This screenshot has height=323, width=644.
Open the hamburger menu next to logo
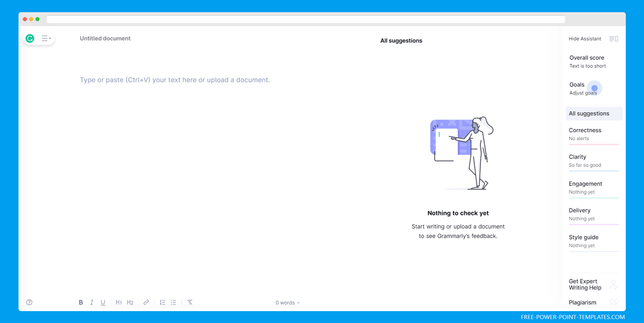click(46, 38)
